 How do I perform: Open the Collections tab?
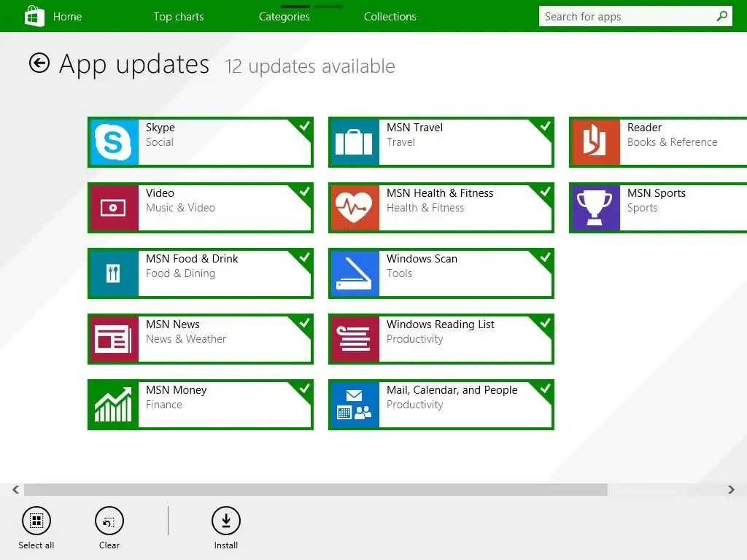point(390,17)
